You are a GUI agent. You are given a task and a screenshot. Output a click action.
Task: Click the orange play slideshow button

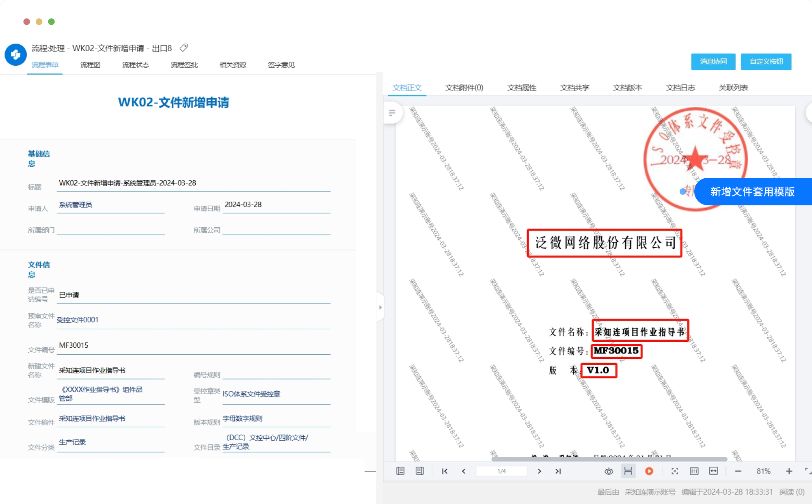(649, 471)
